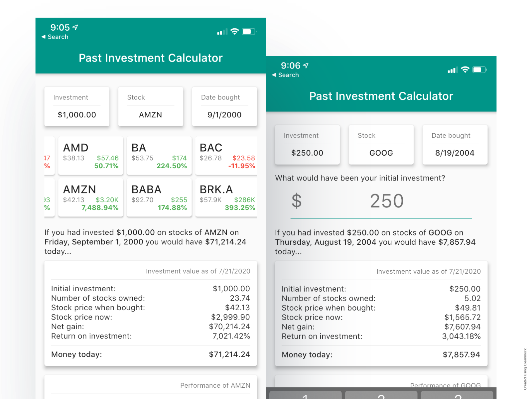Select the AMZN stock tile
The image size is (532, 399).
pos(91,198)
